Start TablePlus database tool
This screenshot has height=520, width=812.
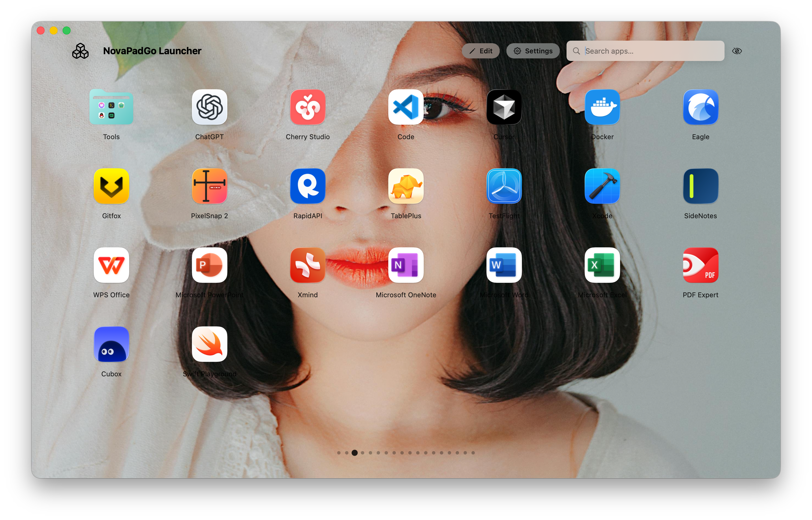click(x=406, y=186)
